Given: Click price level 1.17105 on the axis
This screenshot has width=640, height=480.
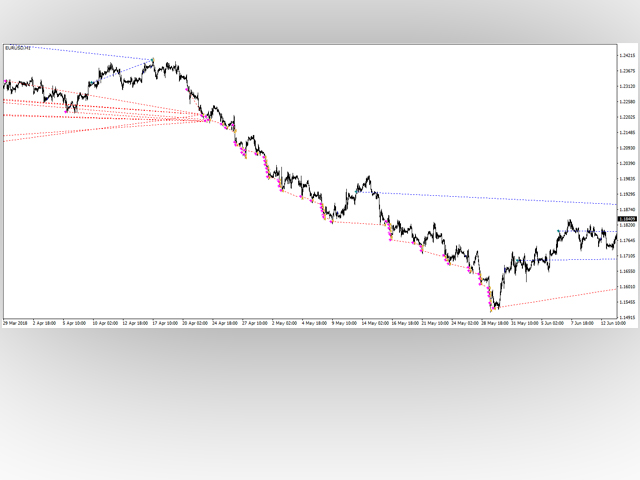Looking at the screenshot, I should pos(627,256).
